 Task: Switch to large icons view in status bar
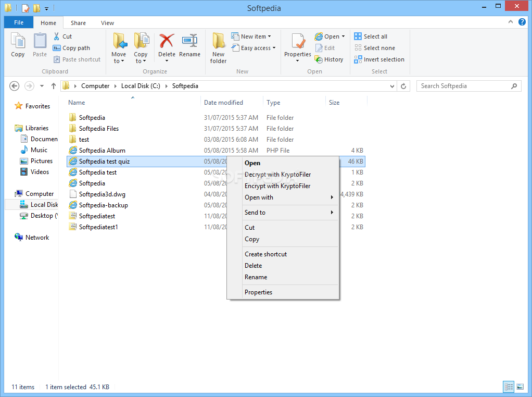tap(520, 387)
